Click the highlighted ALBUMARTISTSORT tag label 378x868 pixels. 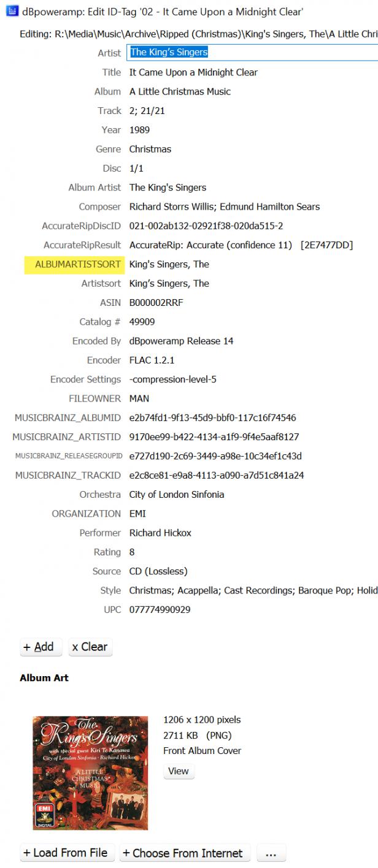pos(77,264)
